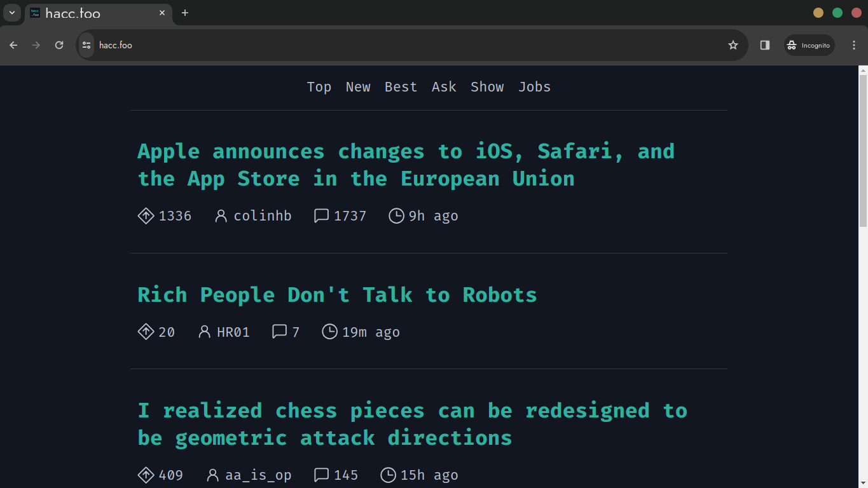
Task: Switch to the Top section
Action: 319,87
